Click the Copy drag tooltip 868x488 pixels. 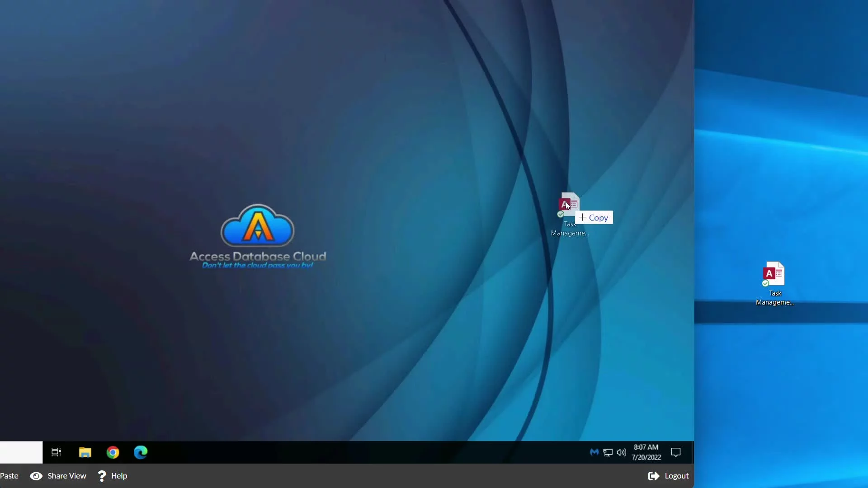[x=594, y=218]
